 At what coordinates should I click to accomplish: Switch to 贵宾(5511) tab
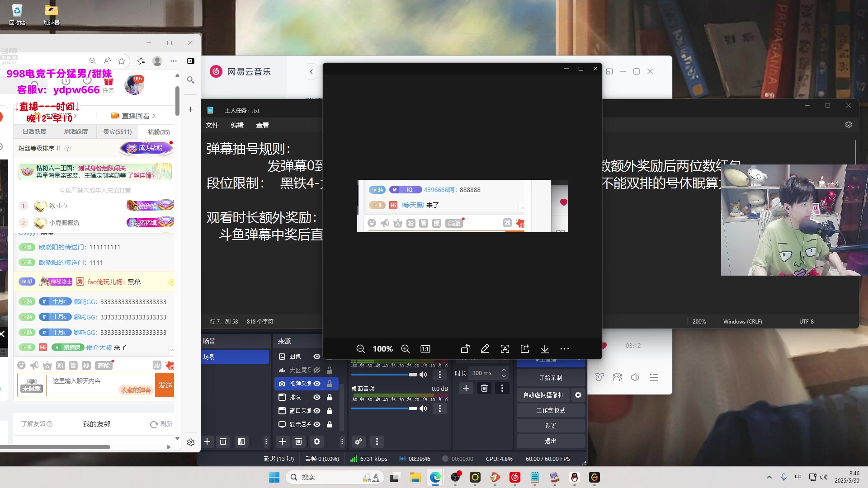pos(117,131)
